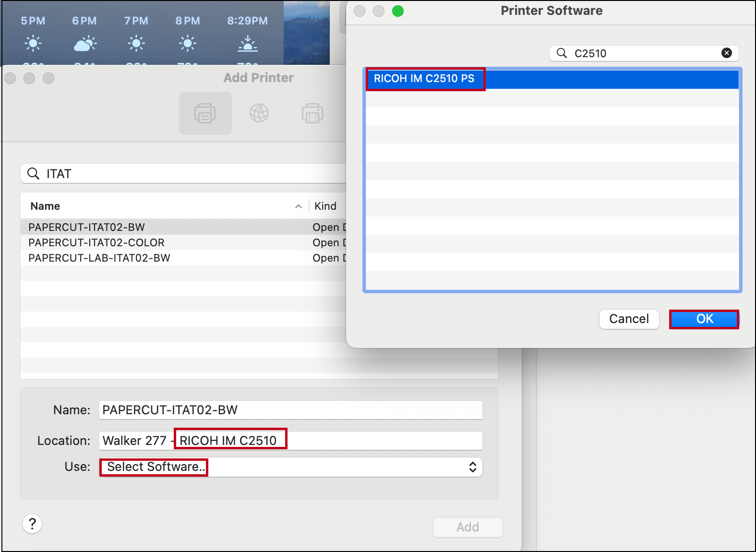Click the ITAT search magnifier icon
The width and height of the screenshot is (756, 552).
[33, 174]
